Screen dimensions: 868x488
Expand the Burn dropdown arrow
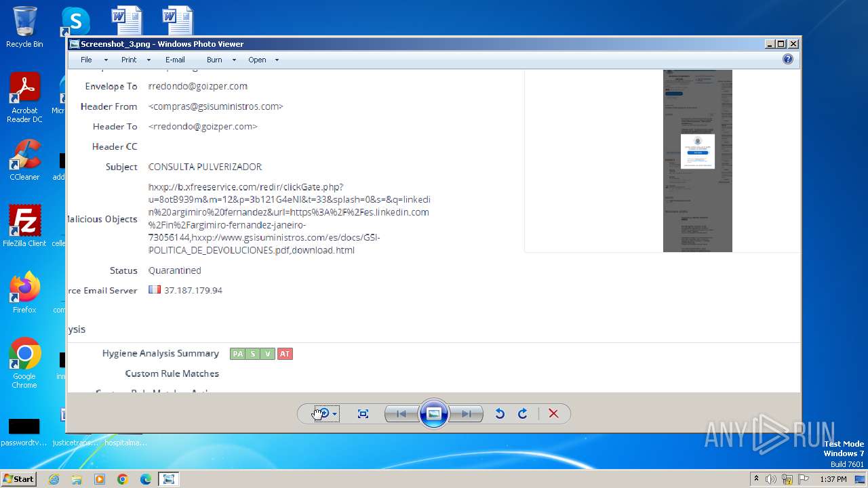coord(234,60)
